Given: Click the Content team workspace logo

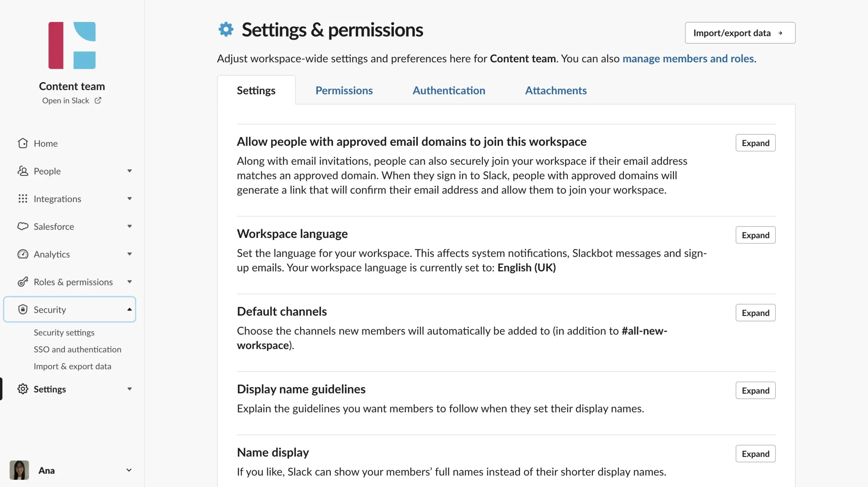Looking at the screenshot, I should [72, 45].
